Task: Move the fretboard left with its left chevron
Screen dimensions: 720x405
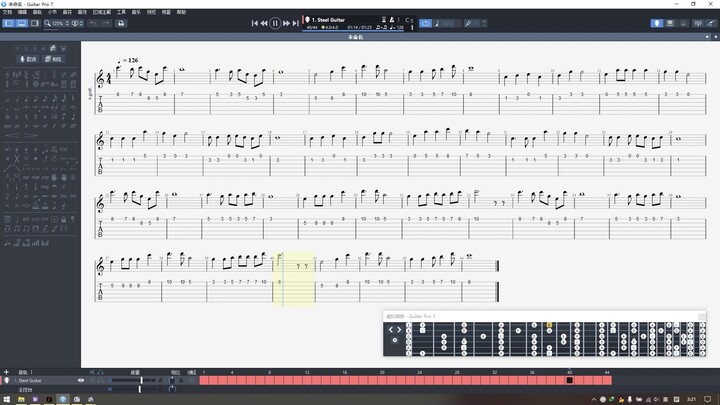Action: [x=391, y=330]
